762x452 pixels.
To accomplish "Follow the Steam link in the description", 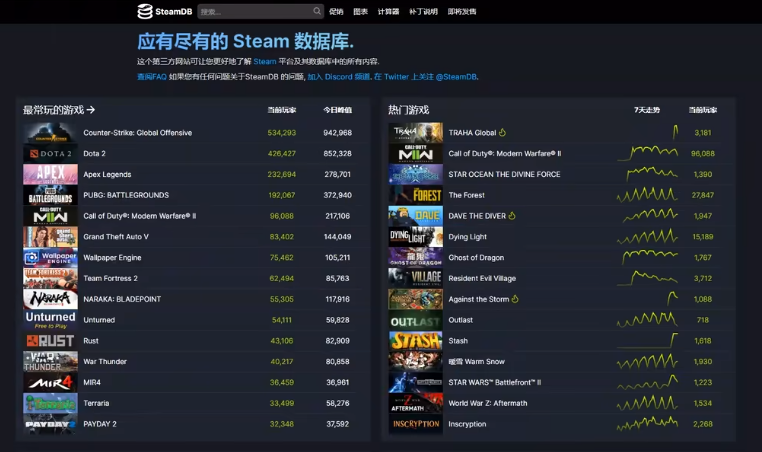I will 265,61.
